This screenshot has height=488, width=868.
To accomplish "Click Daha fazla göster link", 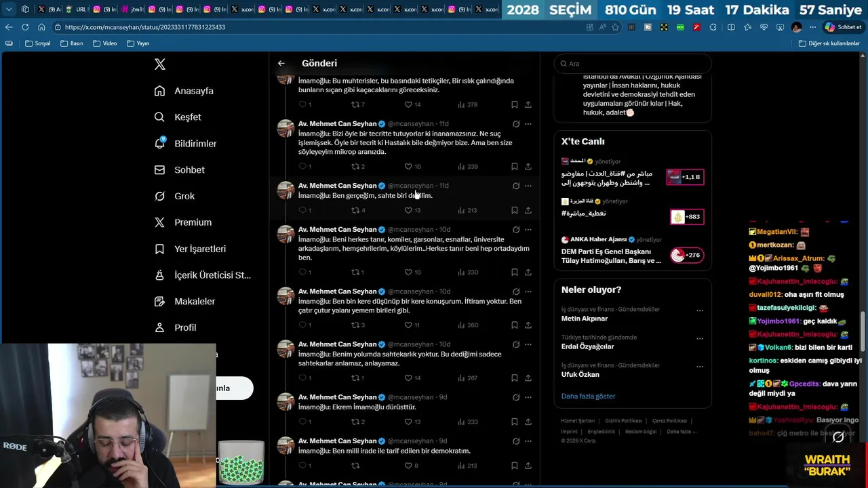I will coord(588,396).
